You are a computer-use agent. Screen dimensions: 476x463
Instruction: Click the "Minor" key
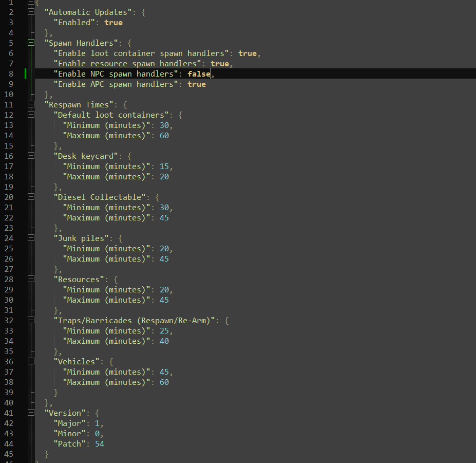[69, 434]
